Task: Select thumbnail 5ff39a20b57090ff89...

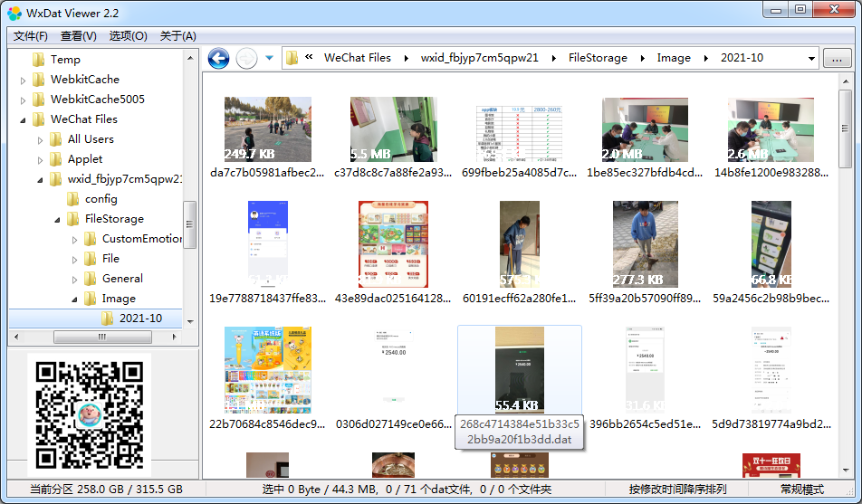Action: pyautogui.click(x=646, y=244)
